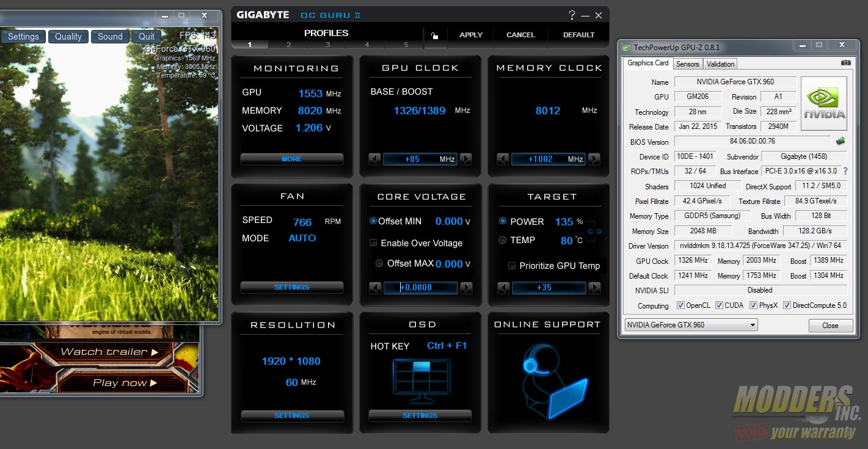Take a GPU-Z screenshot with camera icon

[x=845, y=63]
